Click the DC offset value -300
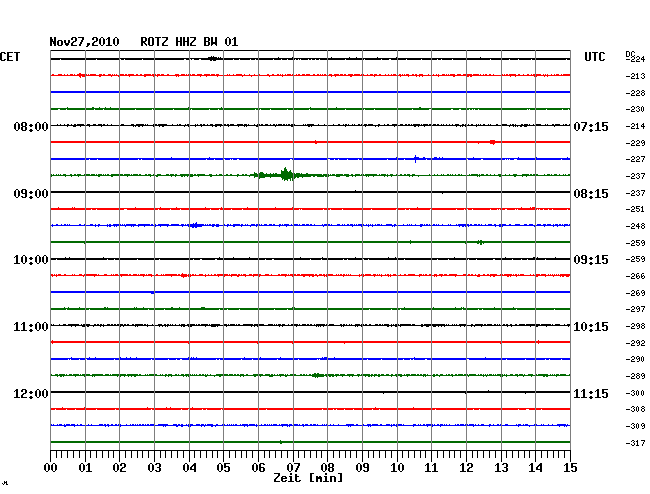Viewport: 650px width, 494px height. [x=635, y=393]
